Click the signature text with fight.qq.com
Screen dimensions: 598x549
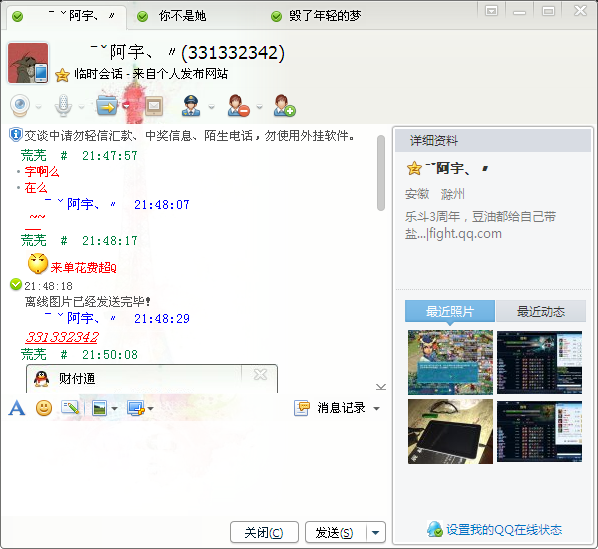click(x=481, y=225)
